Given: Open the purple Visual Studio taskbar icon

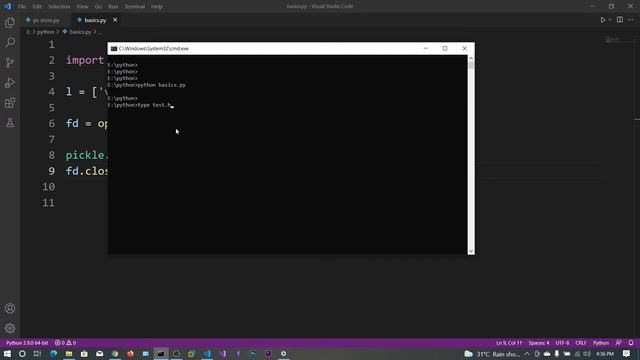Looking at the screenshot, I should [222, 353].
